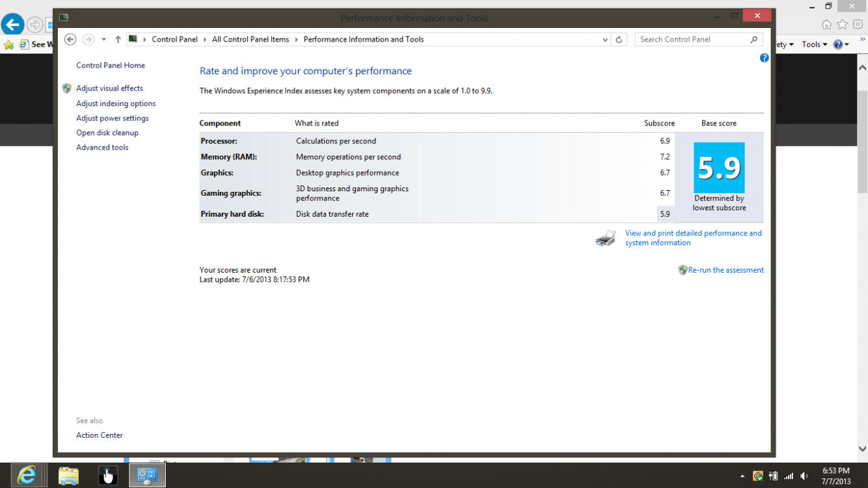Select Primary hard disk row label
The image size is (868, 488).
coord(232,214)
